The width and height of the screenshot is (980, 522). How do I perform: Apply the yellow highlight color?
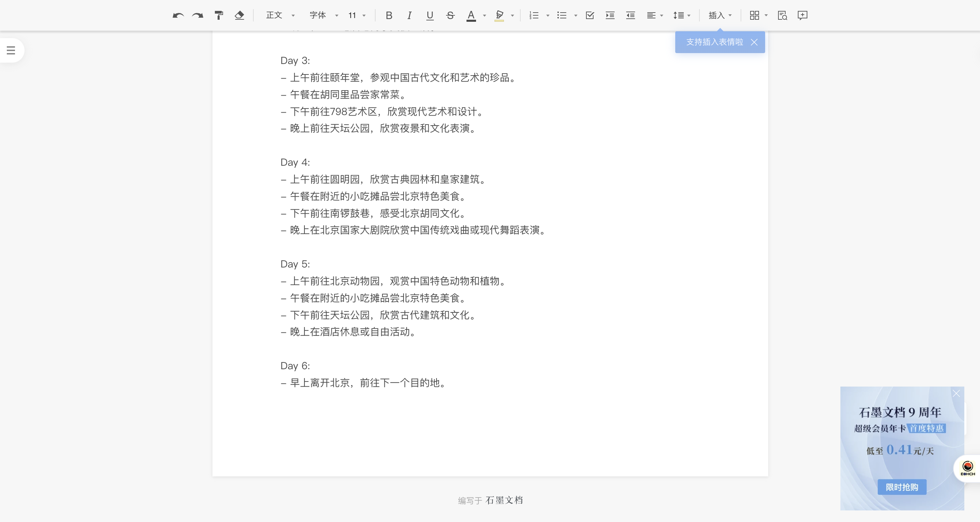coord(499,15)
